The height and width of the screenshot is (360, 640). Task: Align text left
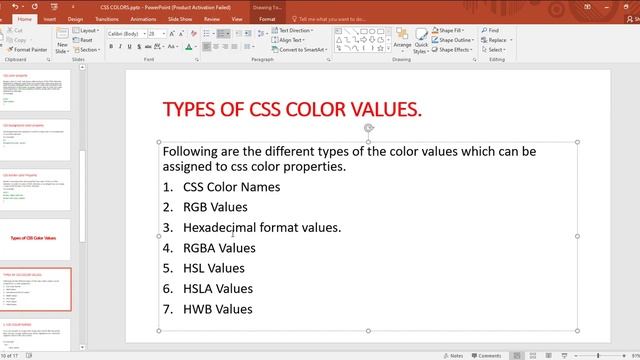207,47
